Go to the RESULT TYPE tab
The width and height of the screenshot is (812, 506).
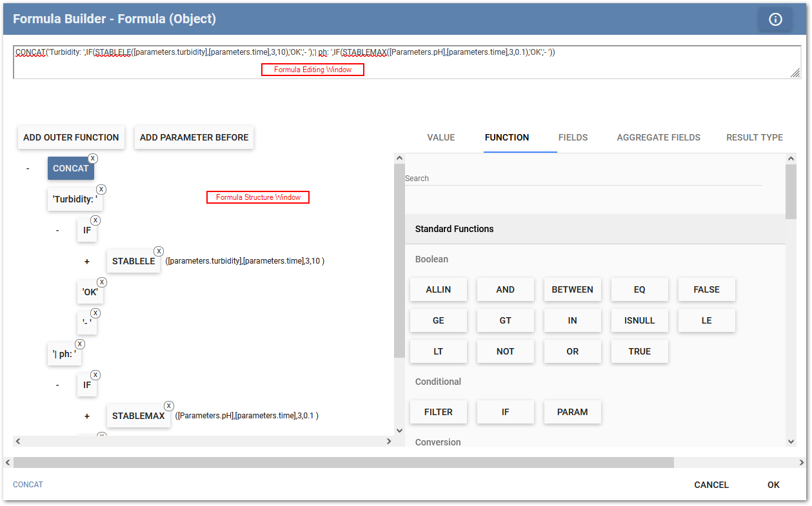(x=755, y=137)
